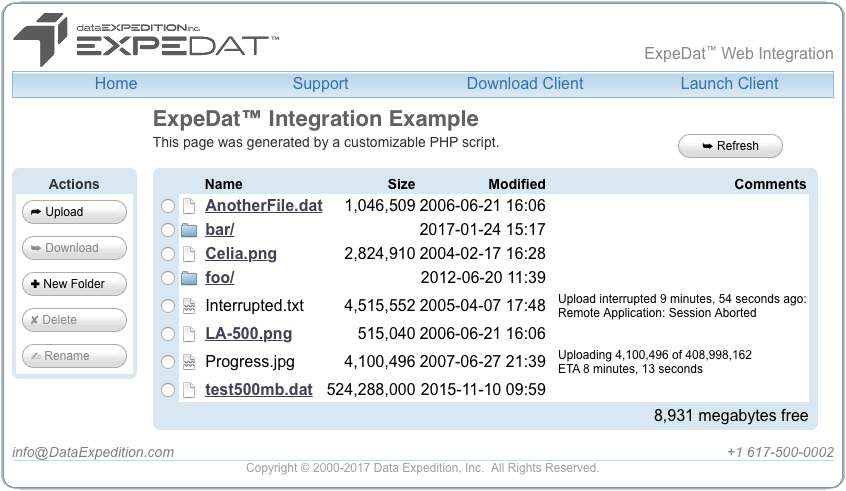Image resolution: width=846 pixels, height=491 pixels.
Task: Select the radio button for Interrupted.txt
Action: point(168,306)
